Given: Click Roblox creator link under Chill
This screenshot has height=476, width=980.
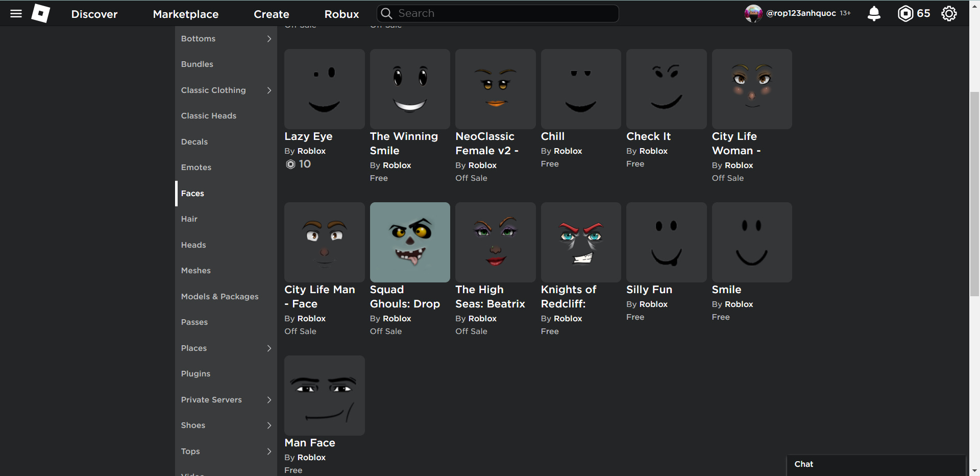Looking at the screenshot, I should [x=568, y=151].
